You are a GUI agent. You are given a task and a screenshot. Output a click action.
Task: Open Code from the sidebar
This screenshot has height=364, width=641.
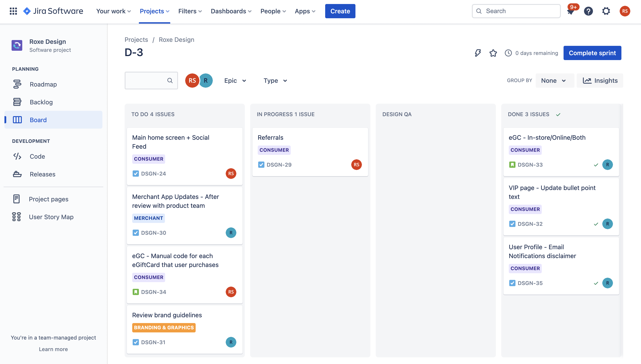coord(37,156)
